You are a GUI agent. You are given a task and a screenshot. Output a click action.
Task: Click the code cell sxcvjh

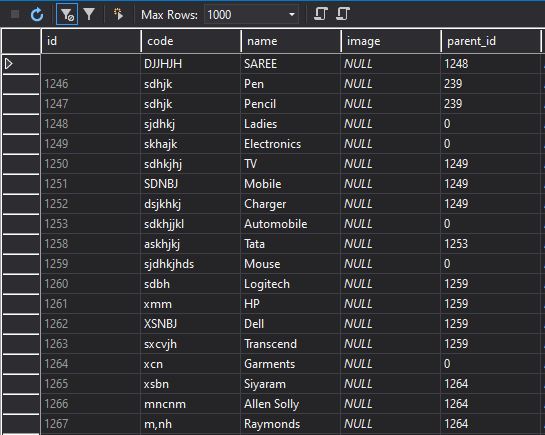(190, 344)
